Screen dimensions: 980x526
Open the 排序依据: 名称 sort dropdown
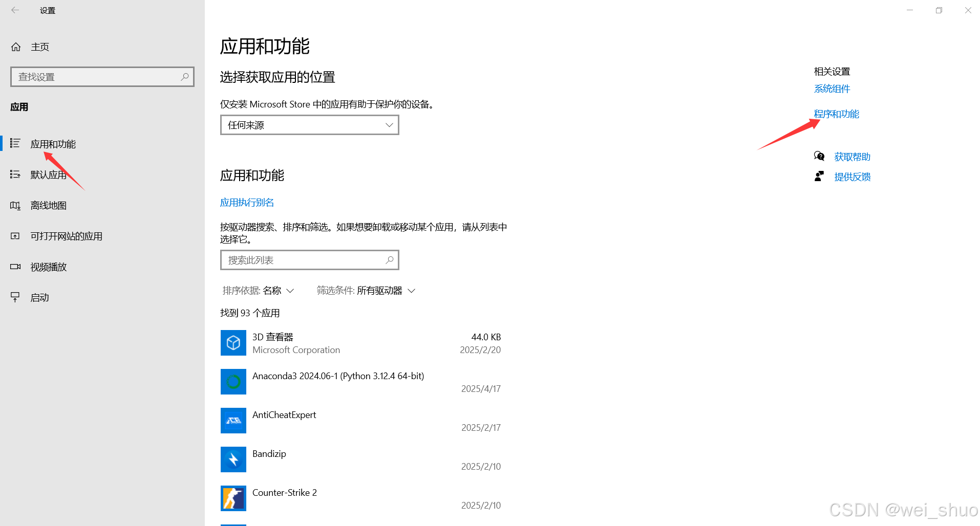[x=258, y=291]
